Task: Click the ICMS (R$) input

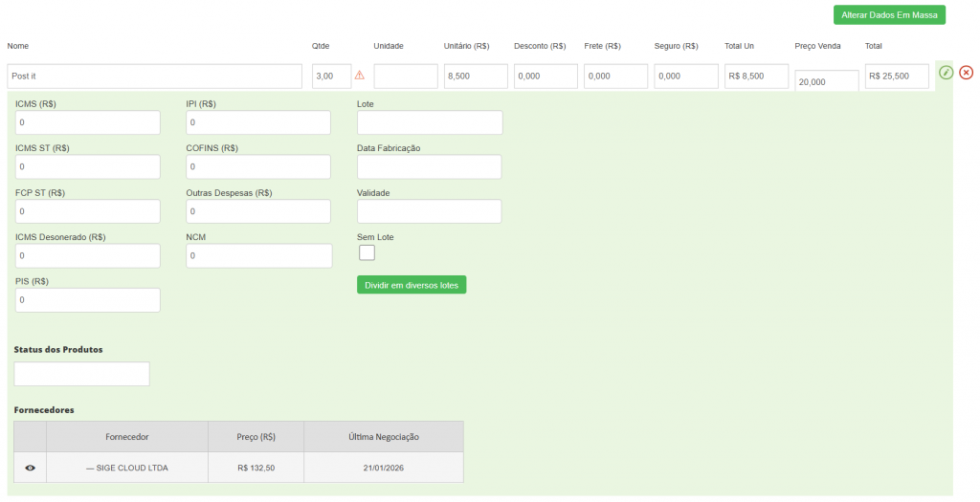Action: tap(88, 122)
